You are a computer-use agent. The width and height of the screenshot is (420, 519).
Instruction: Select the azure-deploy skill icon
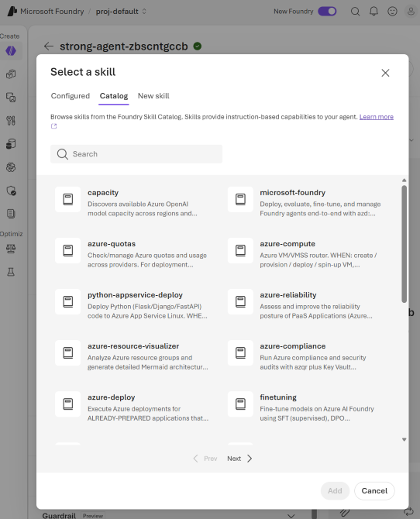pos(68,404)
